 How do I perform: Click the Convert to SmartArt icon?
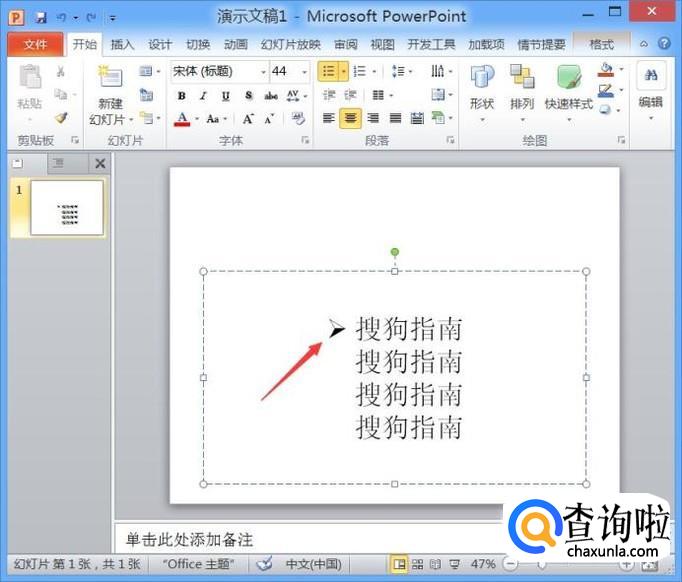click(x=438, y=117)
